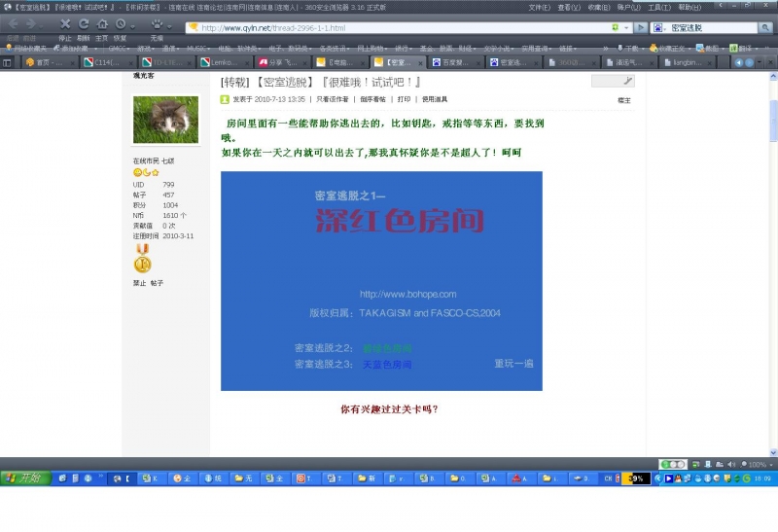Image resolution: width=778 pixels, height=532 pixels.
Task: Click the paw traceless-mode icon
Action: pos(157,23)
